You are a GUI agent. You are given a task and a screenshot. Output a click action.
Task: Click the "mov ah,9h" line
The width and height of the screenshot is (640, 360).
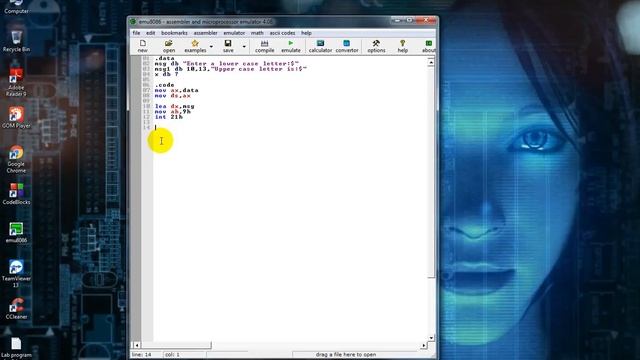coord(173,111)
